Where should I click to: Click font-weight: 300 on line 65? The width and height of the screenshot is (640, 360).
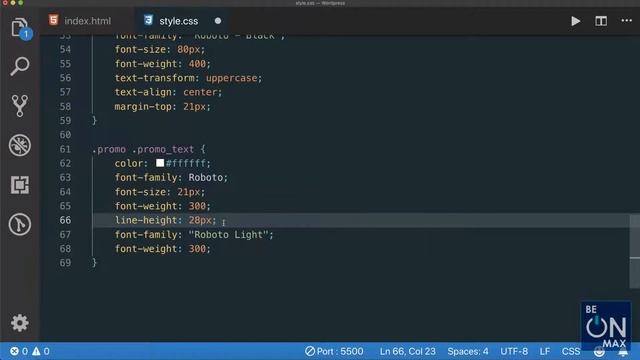(162, 206)
